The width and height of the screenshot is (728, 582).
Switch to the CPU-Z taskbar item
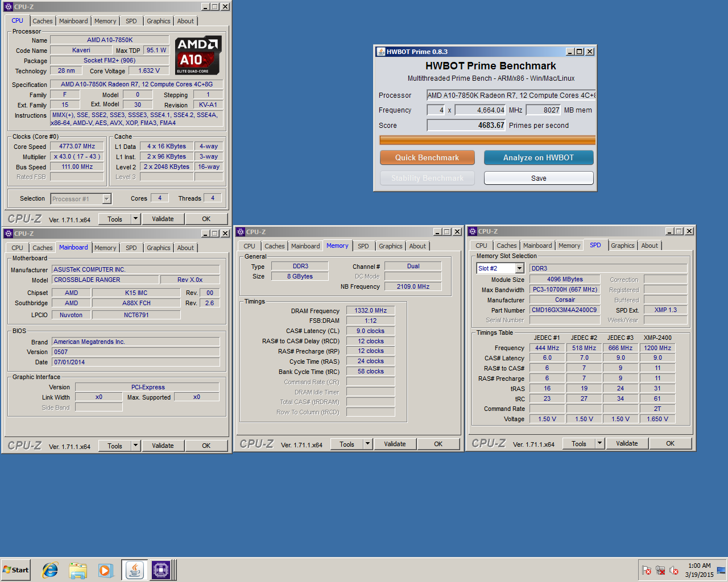click(x=161, y=570)
